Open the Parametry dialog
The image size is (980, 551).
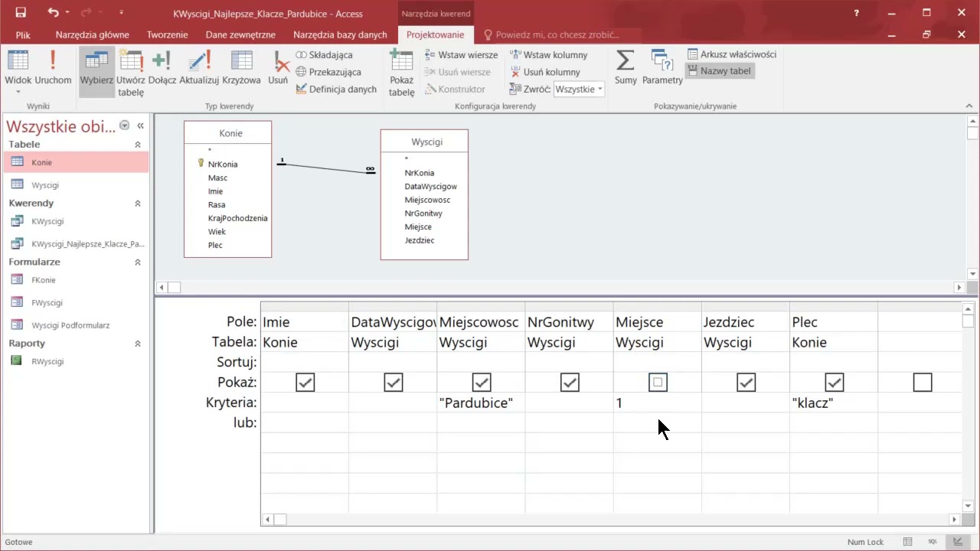coord(662,69)
